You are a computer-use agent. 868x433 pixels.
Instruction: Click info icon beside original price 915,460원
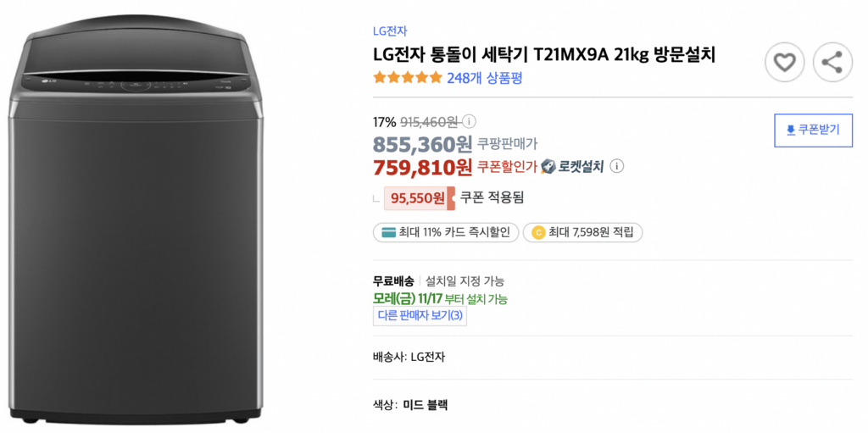pos(468,121)
